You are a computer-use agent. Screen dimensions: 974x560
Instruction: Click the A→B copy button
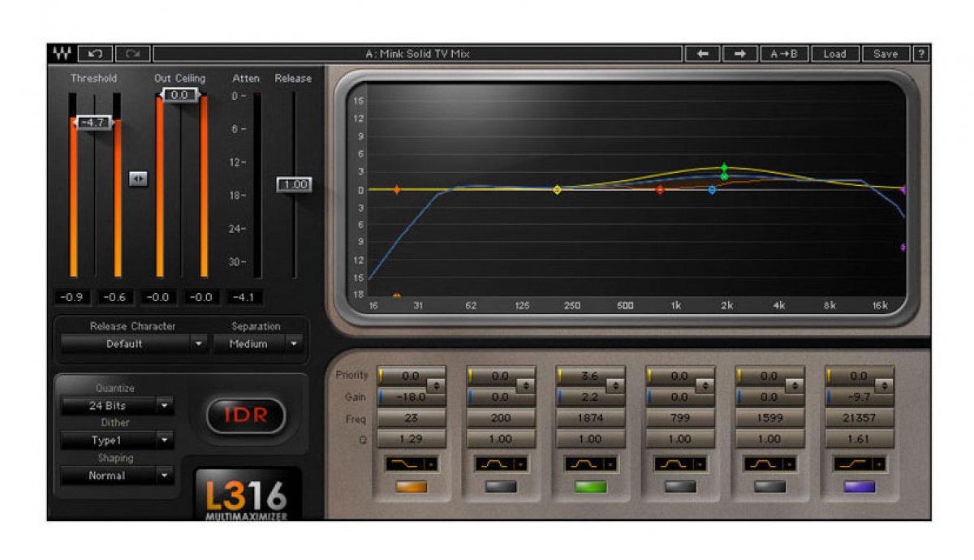pos(784,54)
